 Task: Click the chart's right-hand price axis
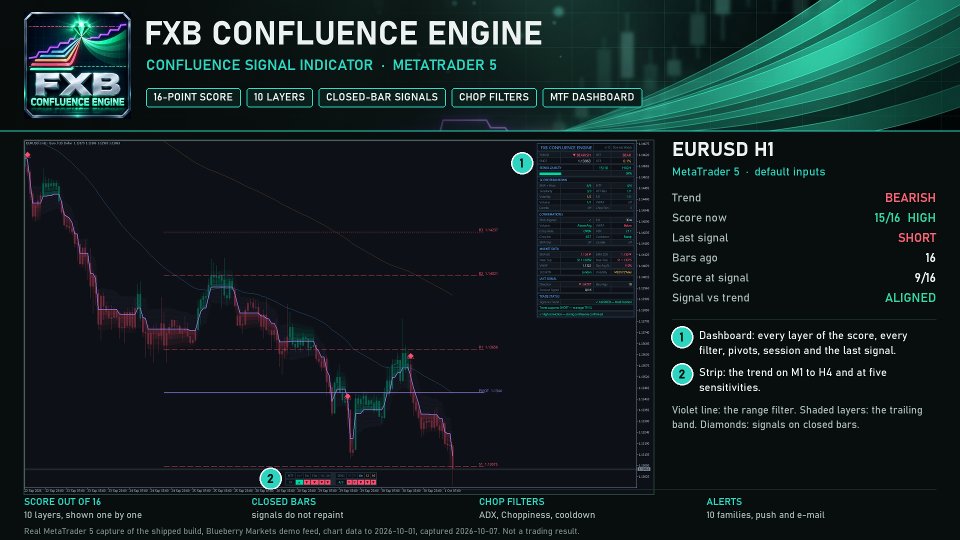pyautogui.click(x=644, y=313)
